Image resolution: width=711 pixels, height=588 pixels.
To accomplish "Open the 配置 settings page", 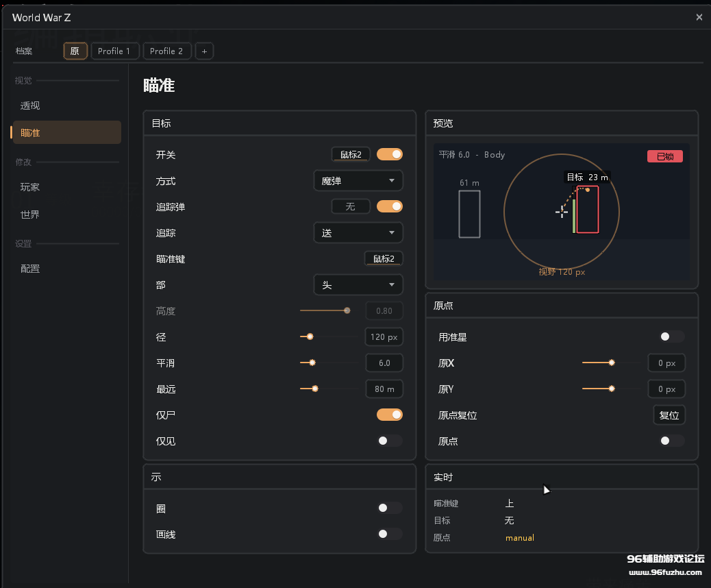I will coord(67,269).
